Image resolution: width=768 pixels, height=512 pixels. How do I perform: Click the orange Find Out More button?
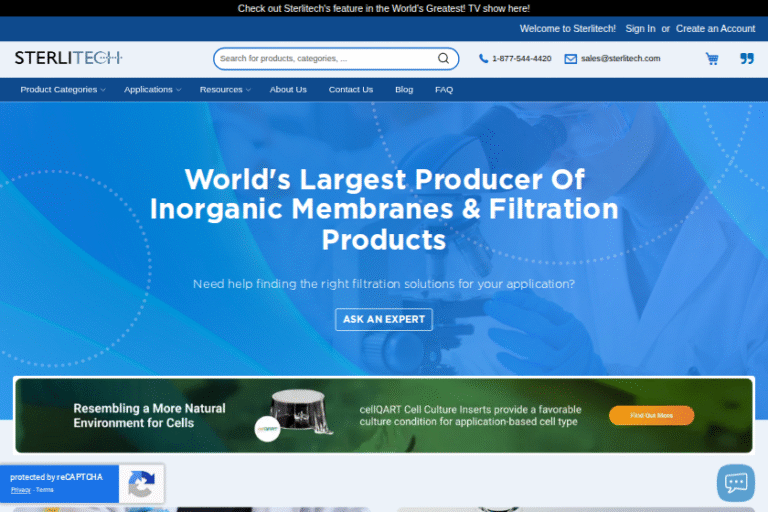tap(651, 415)
